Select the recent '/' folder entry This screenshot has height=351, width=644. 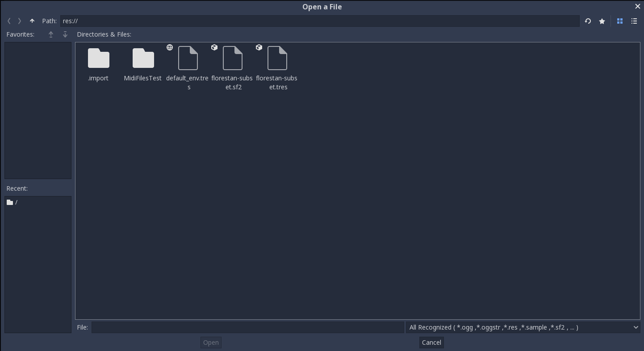pyautogui.click(x=38, y=202)
